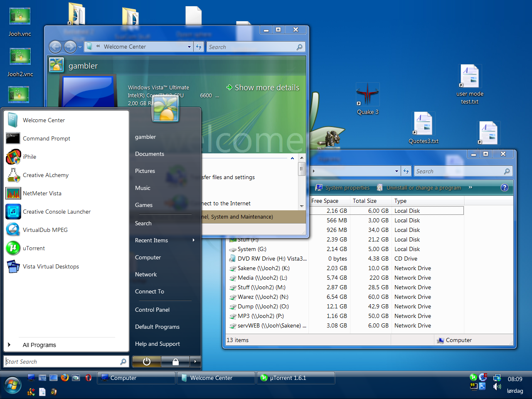Image resolution: width=532 pixels, height=399 pixels.
Task: Launch Command Prompt from the Start menu
Action: coord(66,138)
